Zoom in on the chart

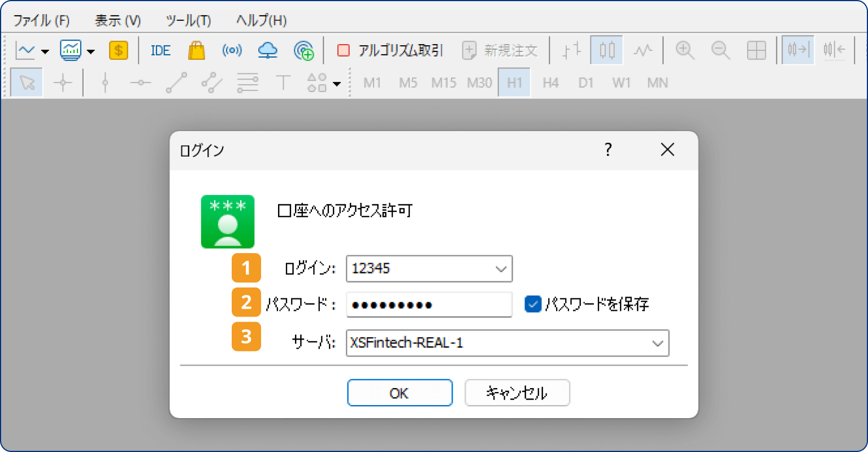(685, 51)
